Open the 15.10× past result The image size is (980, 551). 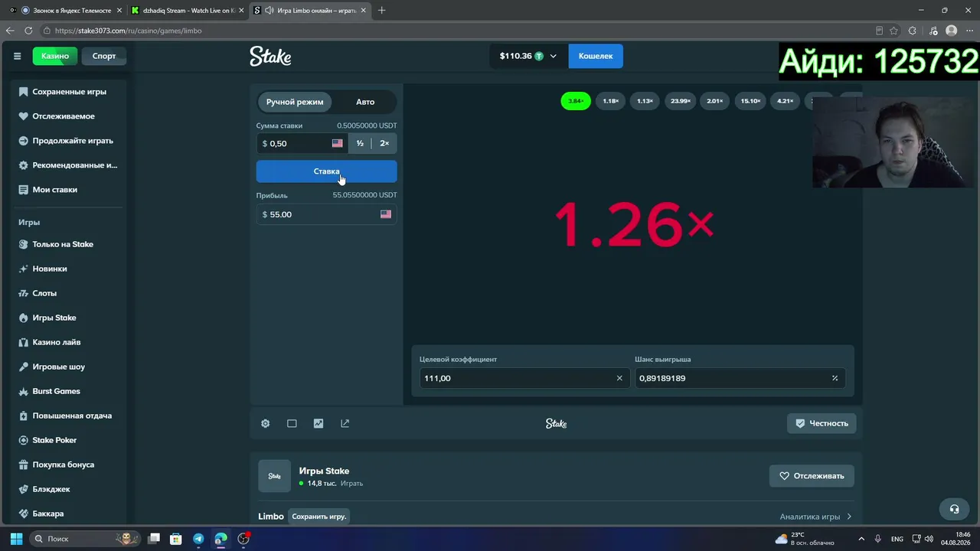click(750, 101)
